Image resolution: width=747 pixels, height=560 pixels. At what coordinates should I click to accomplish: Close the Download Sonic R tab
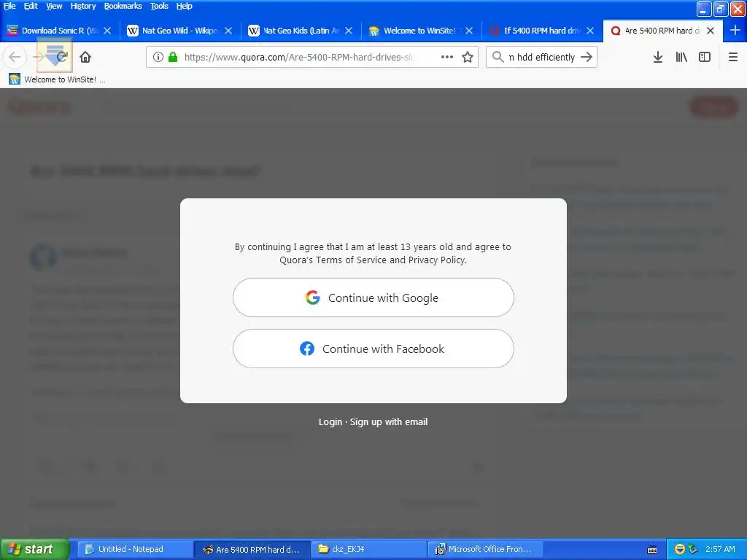point(107,31)
